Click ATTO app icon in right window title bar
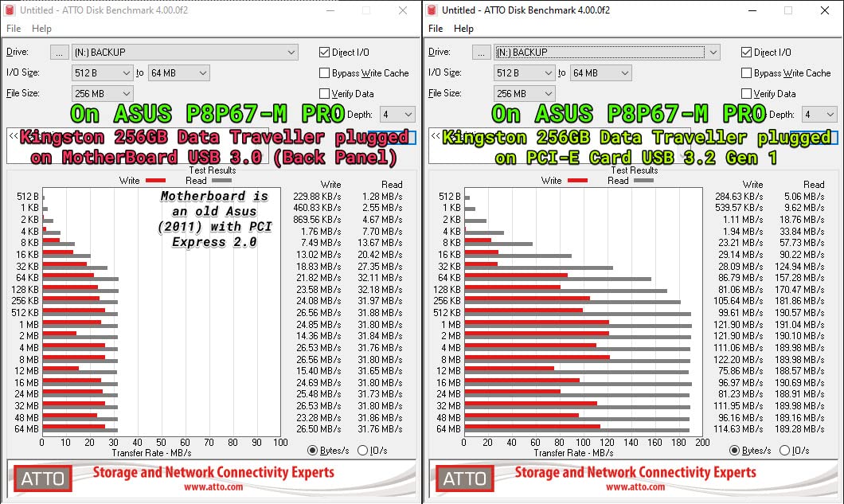 pyautogui.click(x=432, y=10)
